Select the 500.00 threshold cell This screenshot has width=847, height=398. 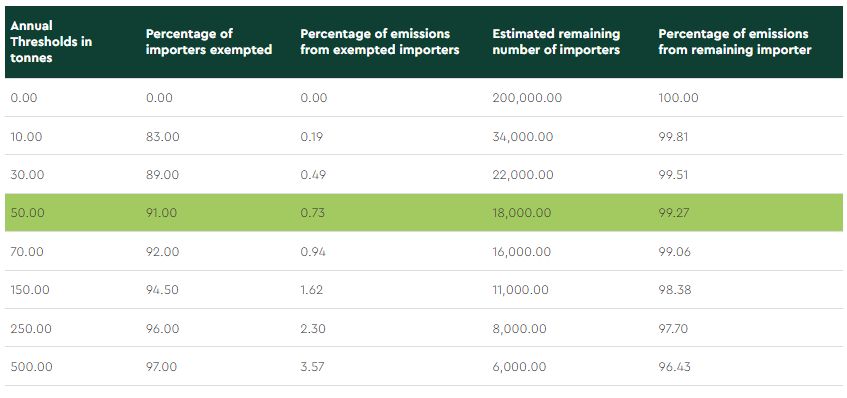point(31,367)
